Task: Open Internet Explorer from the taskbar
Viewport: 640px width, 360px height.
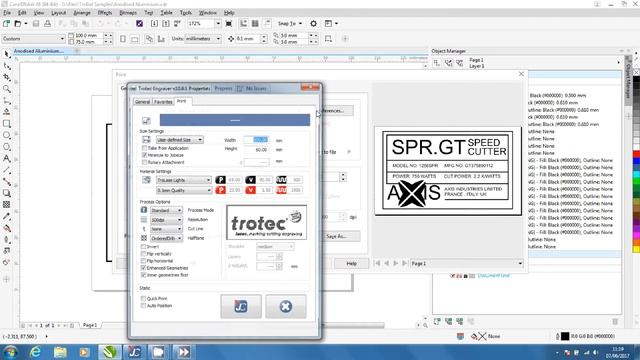Action: coord(35,352)
